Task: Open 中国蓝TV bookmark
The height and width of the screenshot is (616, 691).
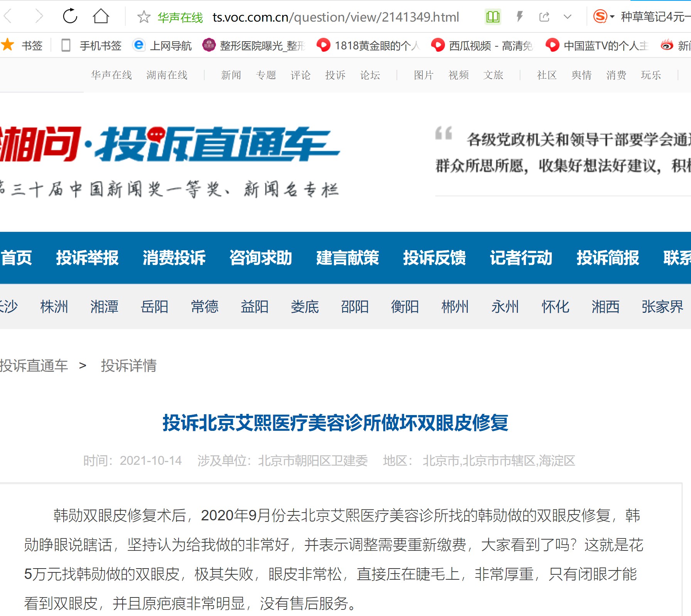Action: click(597, 46)
